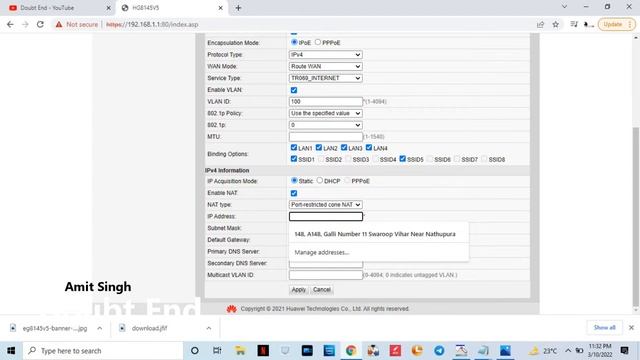This screenshot has height=360, width=640.
Task: Open the Service Type dropdown
Action: tap(325, 78)
